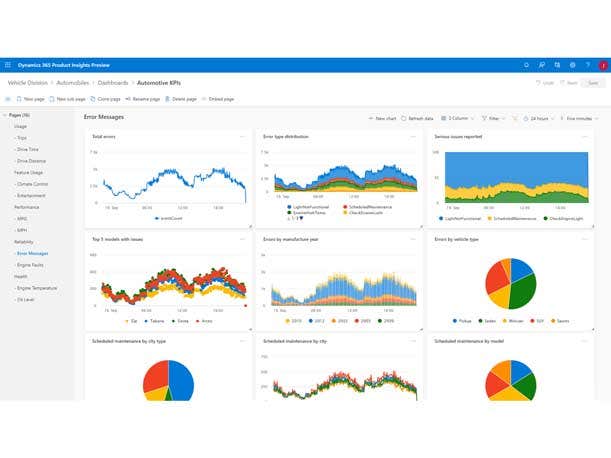This screenshot has width=611, height=458.
Task: Open the settings gear icon
Action: (x=573, y=65)
